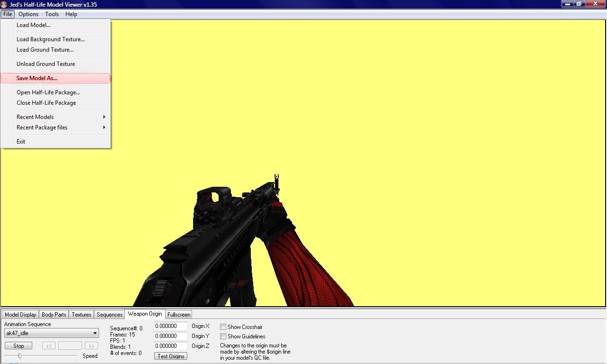Open the Body Parts tab
The image size is (607, 364).
coord(54,315)
